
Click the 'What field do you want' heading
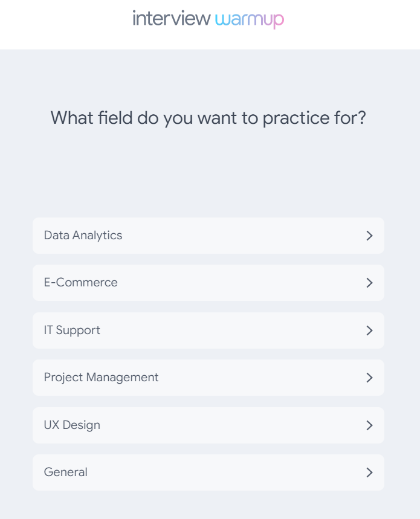pos(208,117)
